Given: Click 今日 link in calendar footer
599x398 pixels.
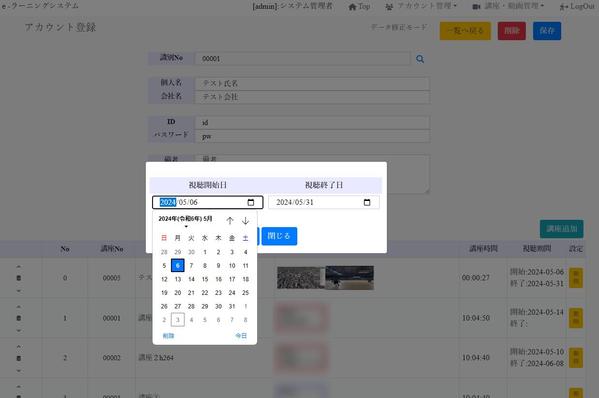Looking at the screenshot, I should tap(241, 336).
